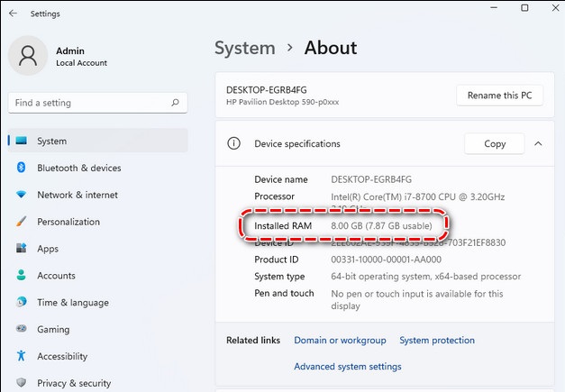Open the Apps icon in sidebar
This screenshot has height=392, width=565.
coord(22,249)
